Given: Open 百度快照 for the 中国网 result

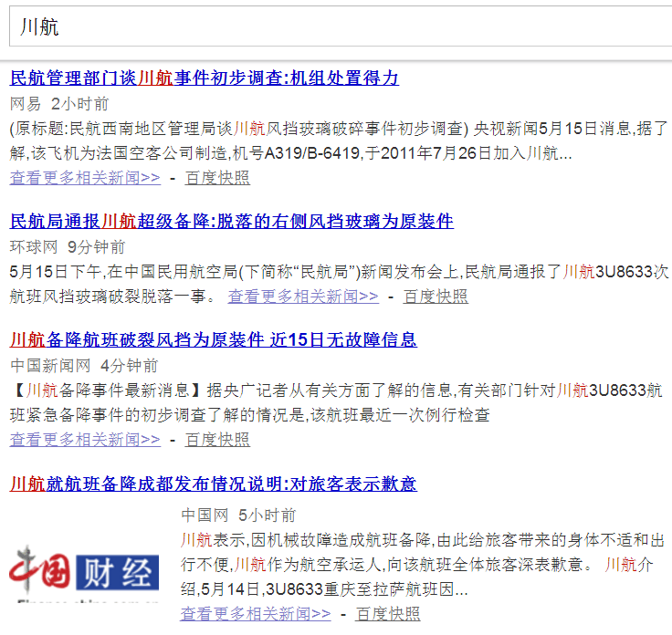Looking at the screenshot, I should (388, 614).
